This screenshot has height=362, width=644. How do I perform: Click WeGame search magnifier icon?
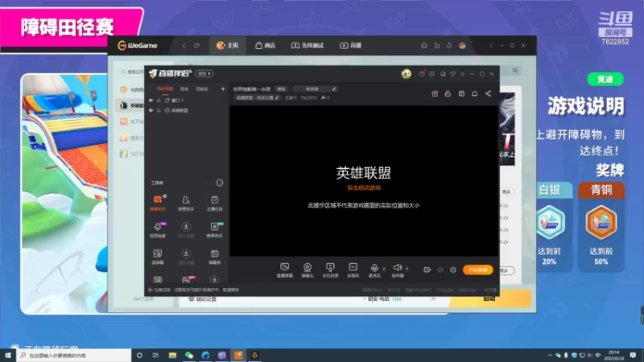coord(515,71)
